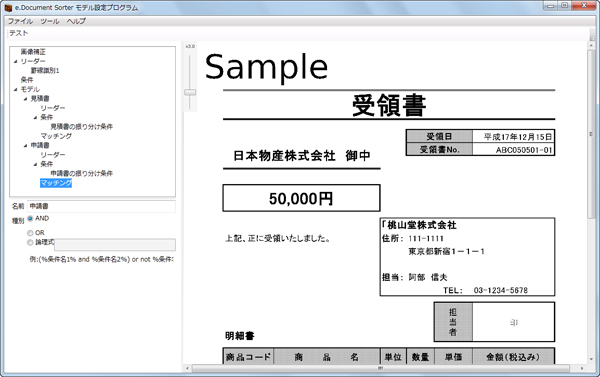The image size is (600, 377).
Task: Open the ツール menu
Action: coord(50,21)
